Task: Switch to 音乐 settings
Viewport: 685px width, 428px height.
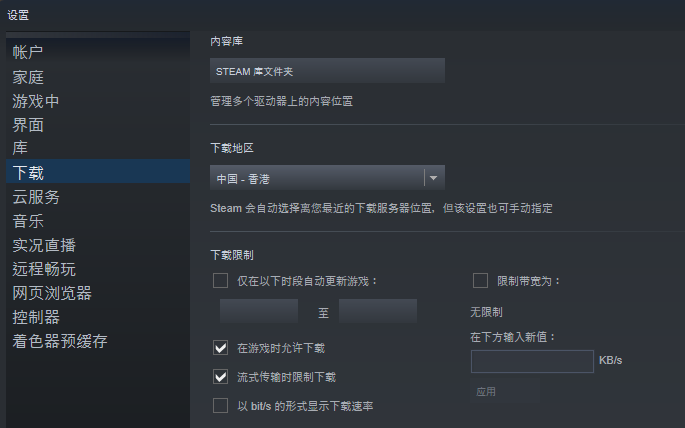Action: coord(28,221)
